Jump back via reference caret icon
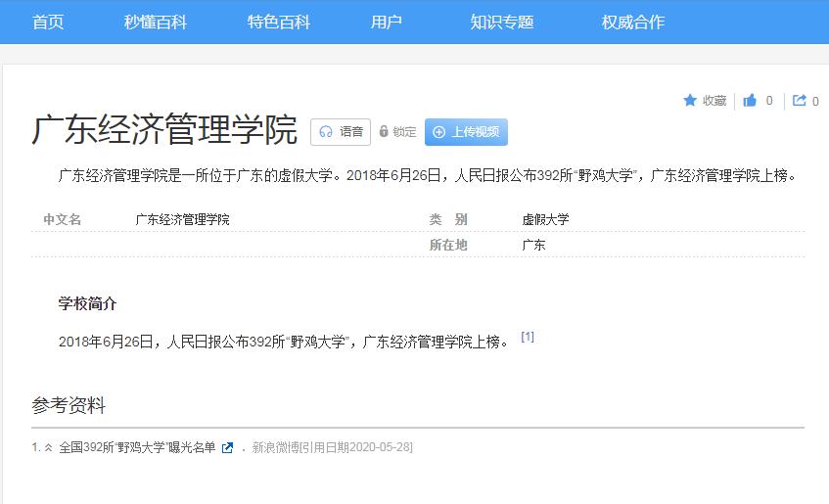 [x=48, y=447]
